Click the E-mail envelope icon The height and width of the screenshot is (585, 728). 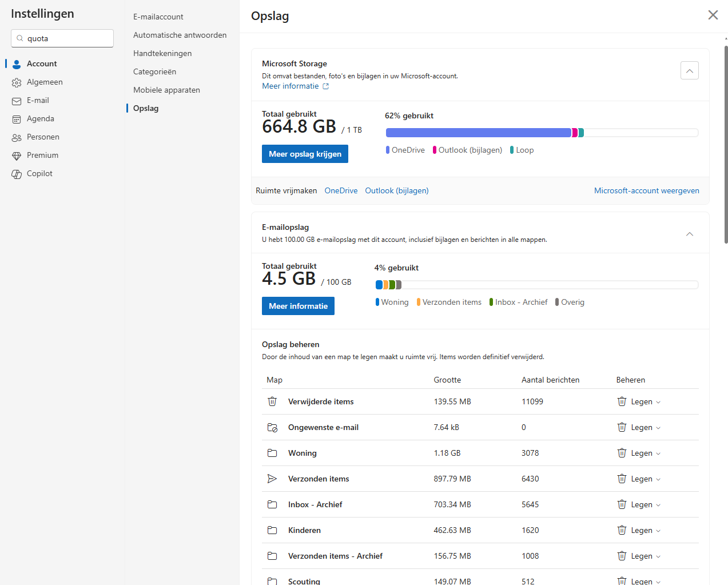[17, 101]
